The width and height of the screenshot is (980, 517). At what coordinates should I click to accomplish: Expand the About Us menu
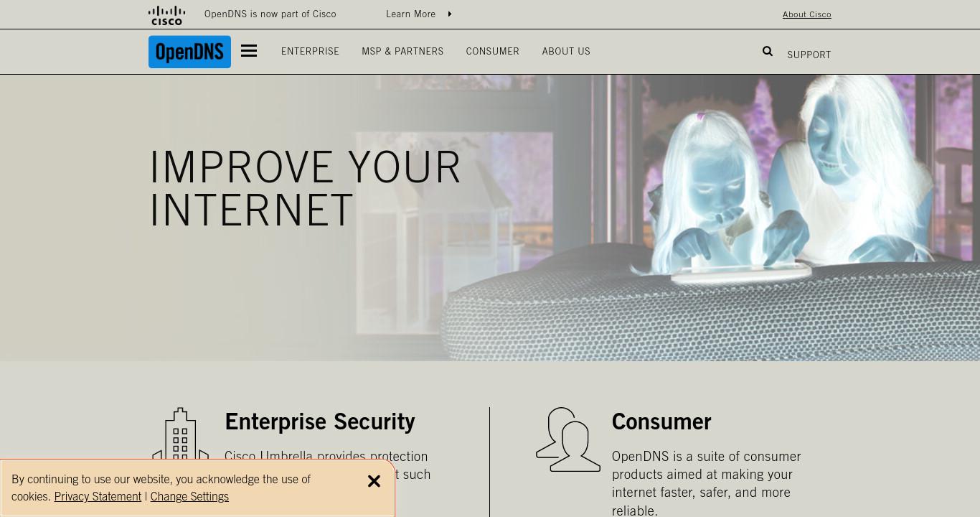(x=566, y=51)
